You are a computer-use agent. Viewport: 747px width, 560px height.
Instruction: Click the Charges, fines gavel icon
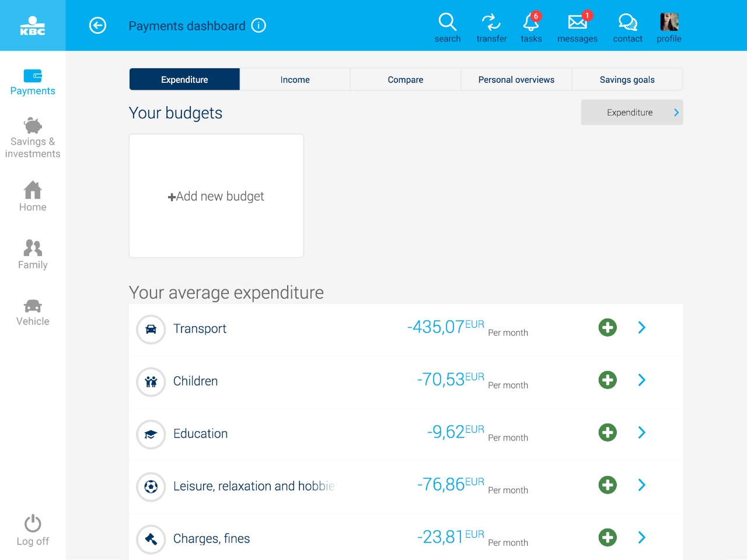(x=151, y=539)
